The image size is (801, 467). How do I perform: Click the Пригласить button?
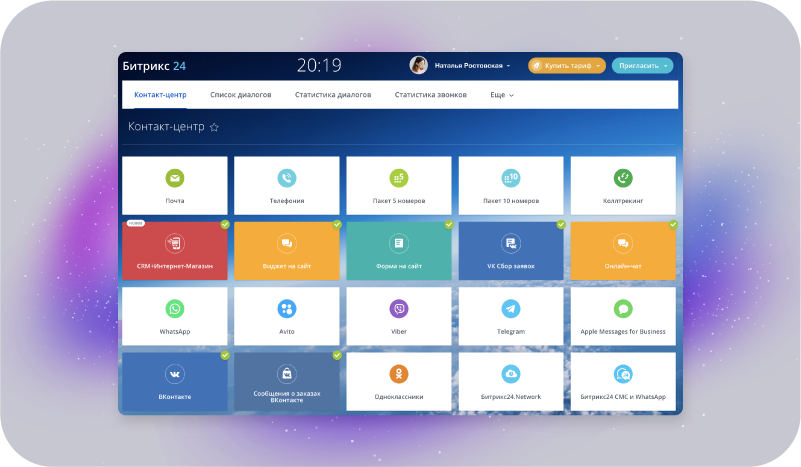642,65
